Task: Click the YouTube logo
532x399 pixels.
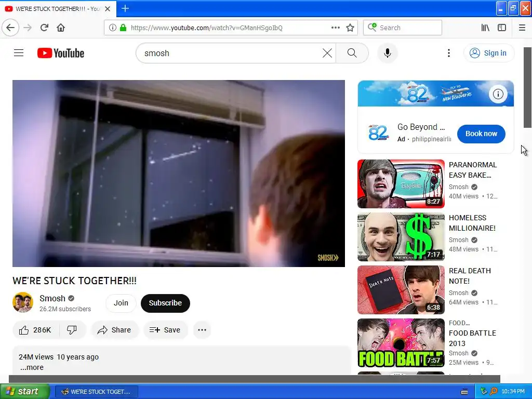Action: tap(61, 54)
